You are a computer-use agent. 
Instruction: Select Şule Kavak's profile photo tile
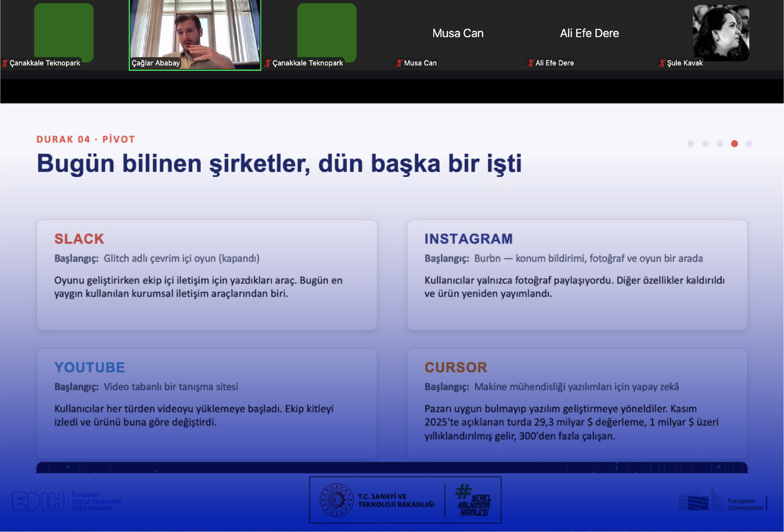(720, 33)
